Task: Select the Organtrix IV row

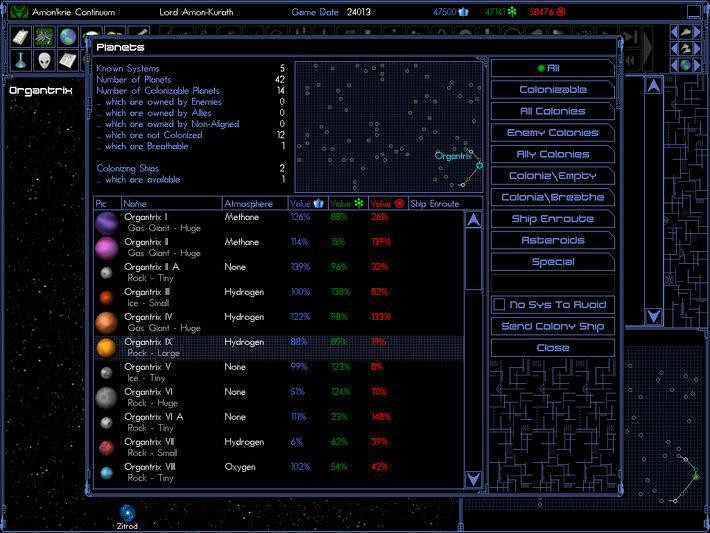Action: tap(278, 322)
